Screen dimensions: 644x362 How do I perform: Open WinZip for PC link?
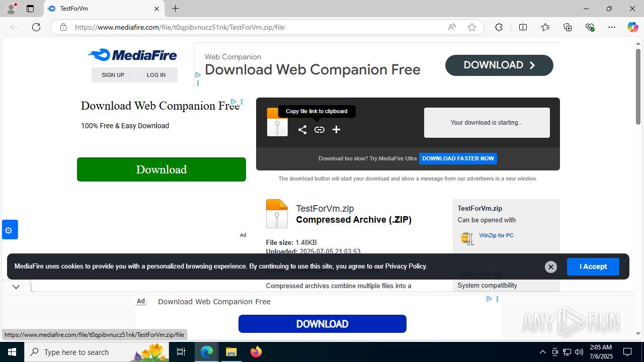[x=496, y=235]
